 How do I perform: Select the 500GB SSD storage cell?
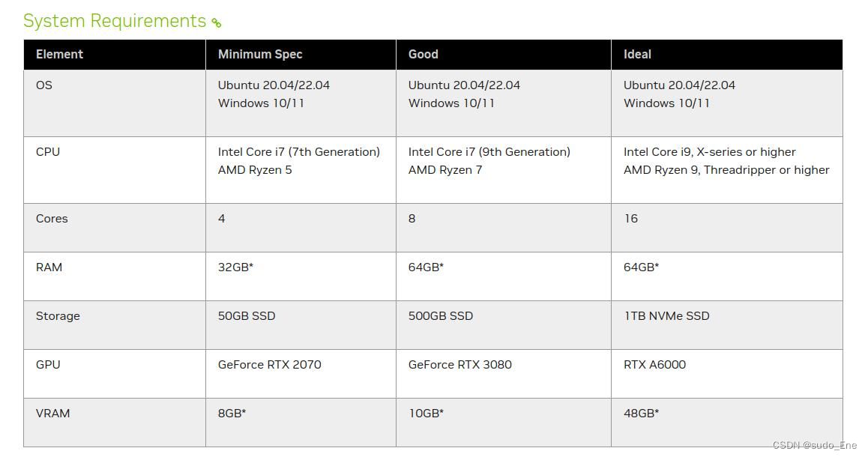(441, 315)
